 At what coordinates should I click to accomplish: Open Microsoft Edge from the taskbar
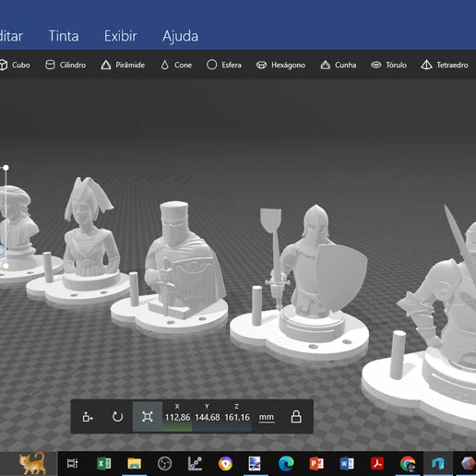(x=286, y=463)
